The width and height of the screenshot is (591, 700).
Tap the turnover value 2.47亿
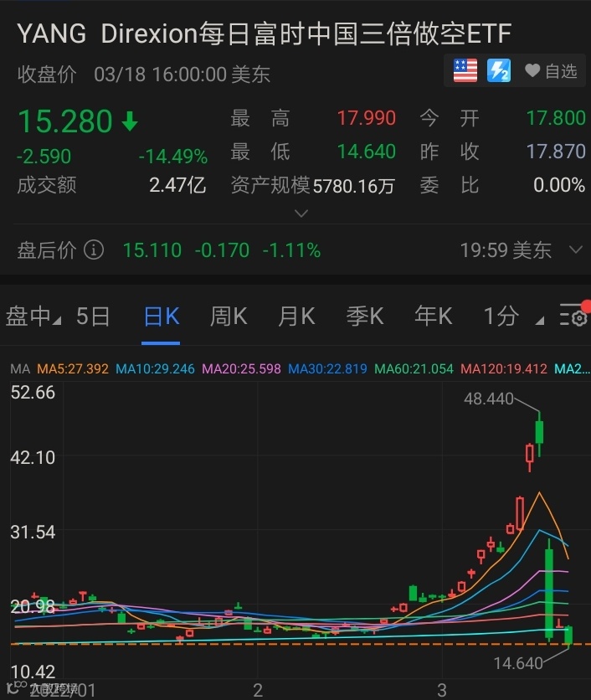[x=177, y=185]
